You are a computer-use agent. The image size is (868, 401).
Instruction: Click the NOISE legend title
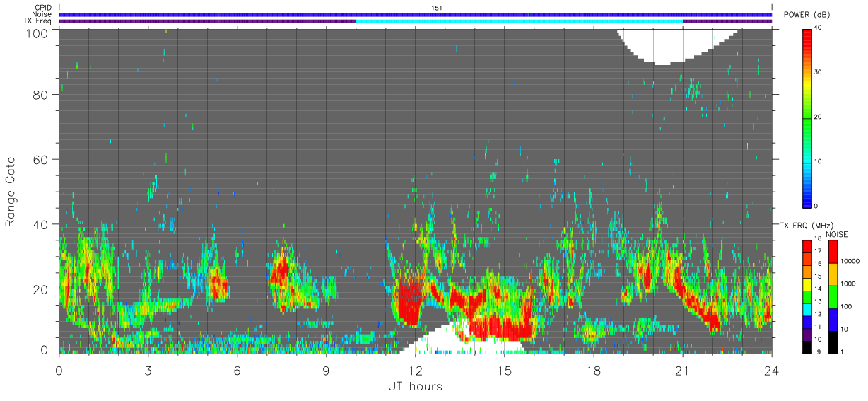coord(837,234)
